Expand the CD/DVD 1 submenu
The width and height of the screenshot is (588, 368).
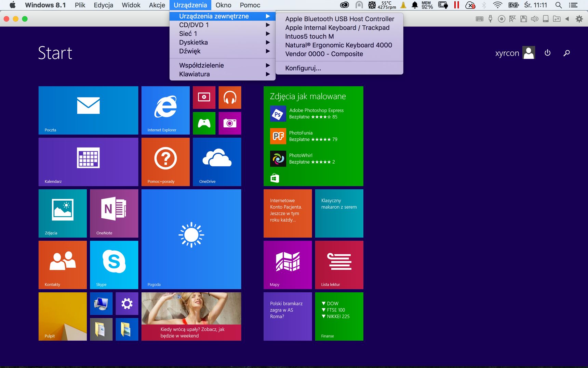[x=223, y=25]
